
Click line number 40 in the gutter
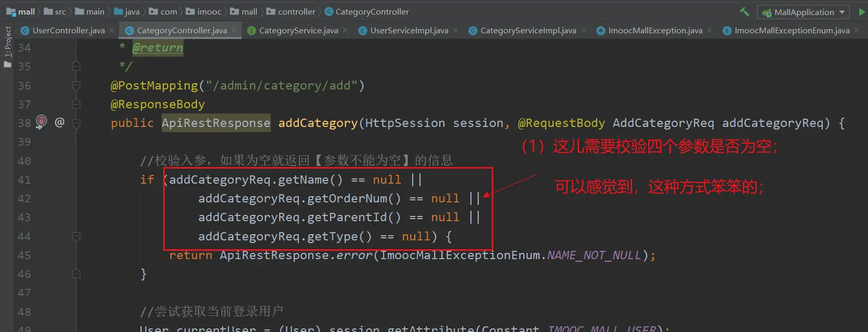pyautogui.click(x=24, y=161)
